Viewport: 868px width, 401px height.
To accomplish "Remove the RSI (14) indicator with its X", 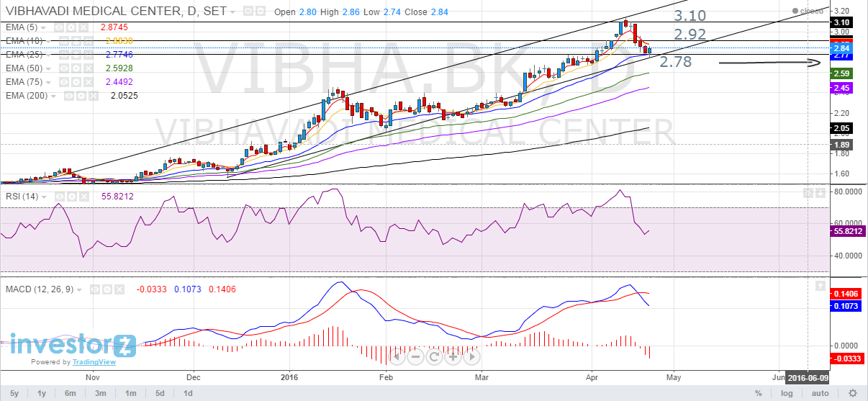I will click(x=84, y=197).
